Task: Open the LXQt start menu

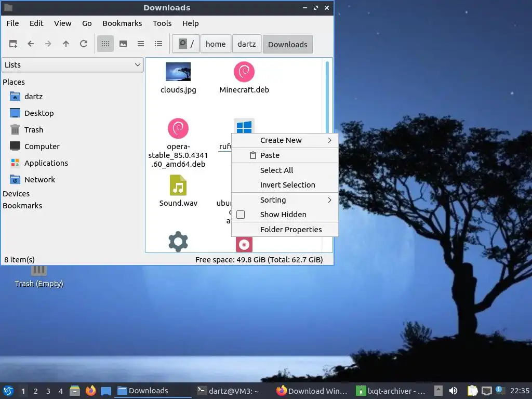Action: pyautogui.click(x=8, y=391)
